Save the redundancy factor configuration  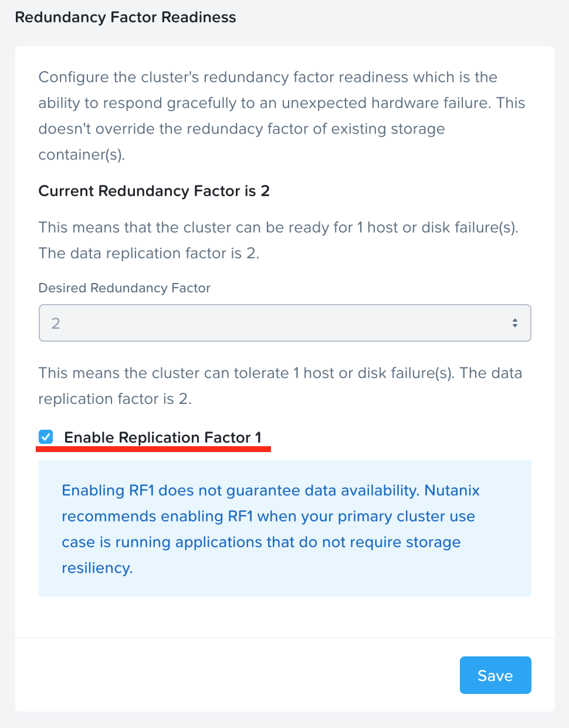pos(495,675)
